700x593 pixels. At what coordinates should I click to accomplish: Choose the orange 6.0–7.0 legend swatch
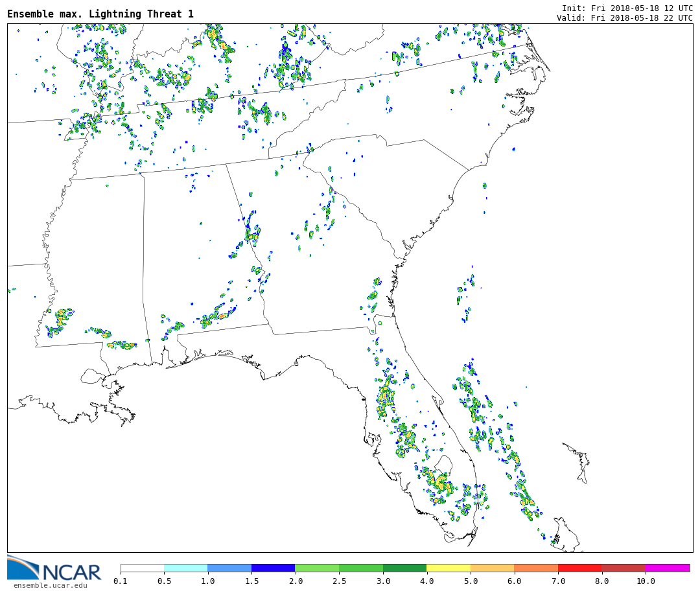click(536, 568)
